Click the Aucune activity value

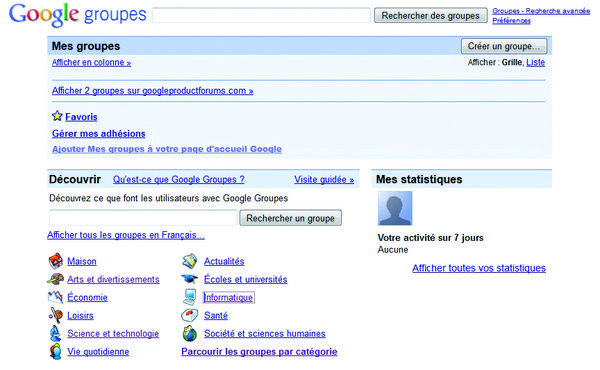393,250
